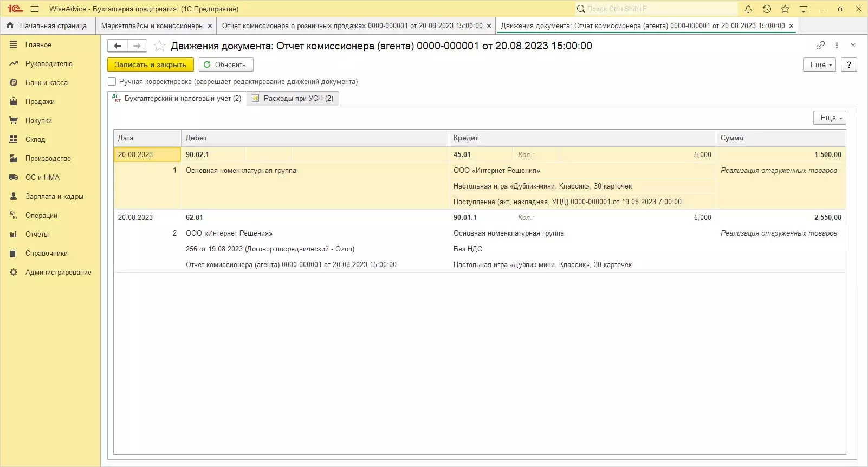Click the Дата column header

147,138
